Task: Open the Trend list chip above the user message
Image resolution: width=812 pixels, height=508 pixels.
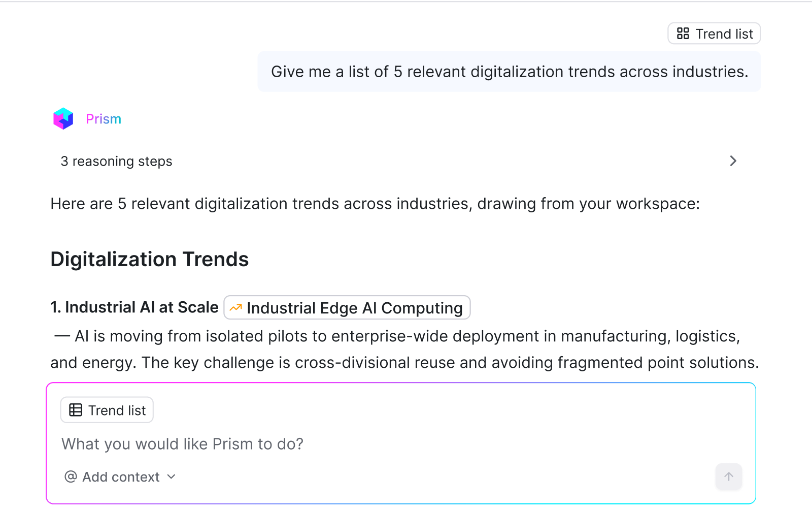Action: 714,34
